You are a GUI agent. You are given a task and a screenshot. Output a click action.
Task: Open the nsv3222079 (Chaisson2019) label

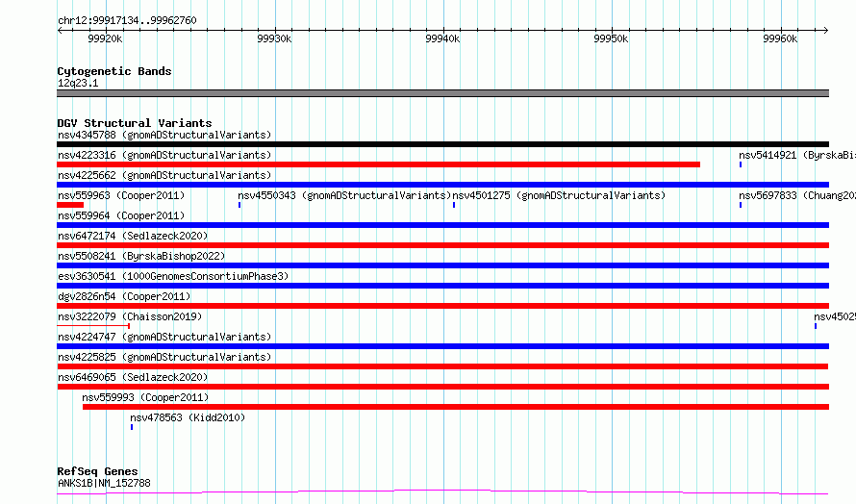point(130,316)
